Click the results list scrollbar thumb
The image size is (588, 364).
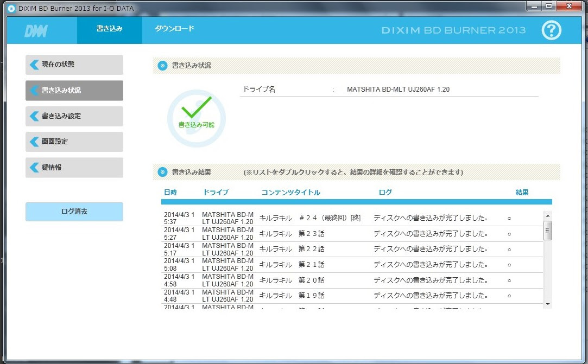point(548,230)
